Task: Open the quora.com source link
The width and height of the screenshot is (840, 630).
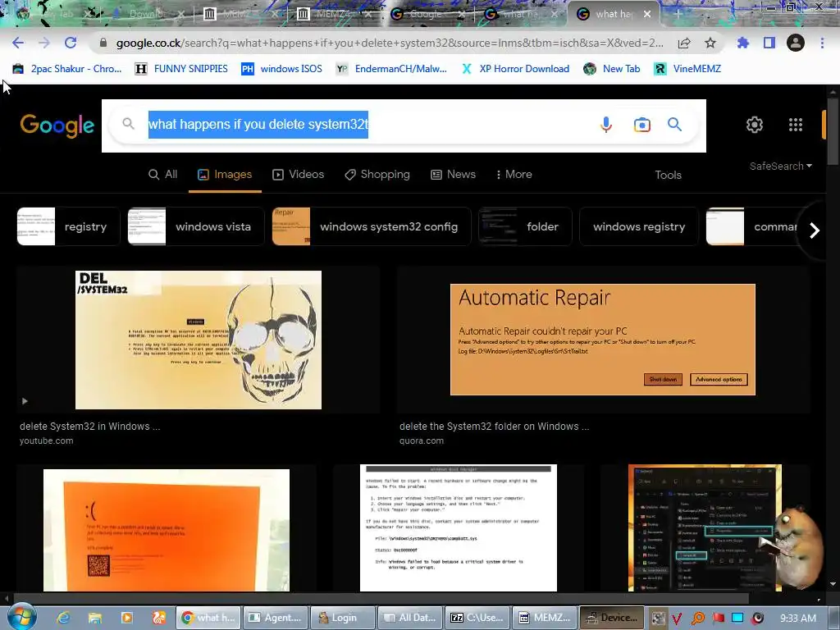Action: 422,441
